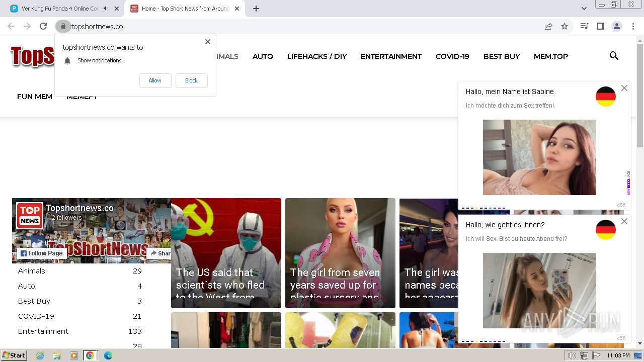Open the Animals category
Viewport: 644px width, 362px height.
tap(32, 271)
